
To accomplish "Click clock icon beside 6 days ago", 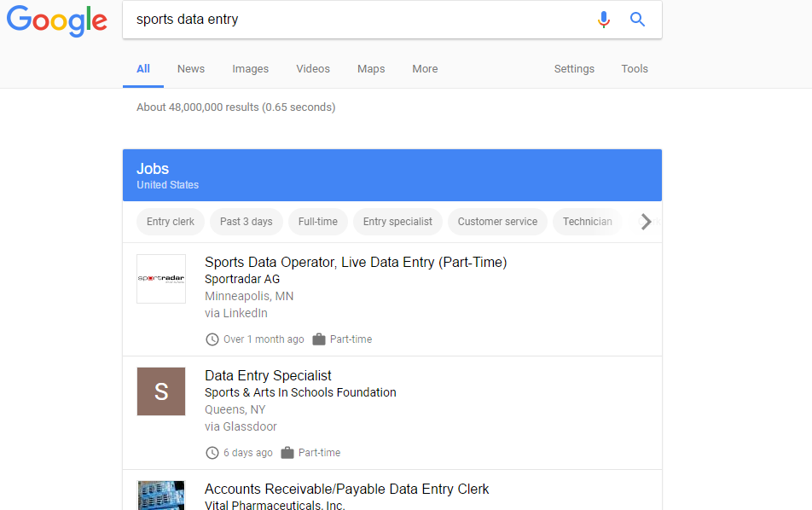I will point(212,453).
